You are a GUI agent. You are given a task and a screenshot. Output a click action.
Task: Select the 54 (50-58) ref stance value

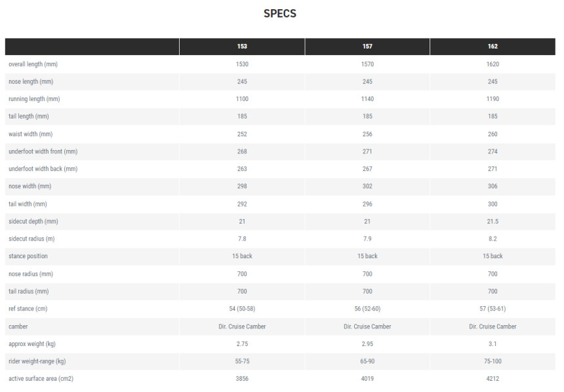pos(242,309)
